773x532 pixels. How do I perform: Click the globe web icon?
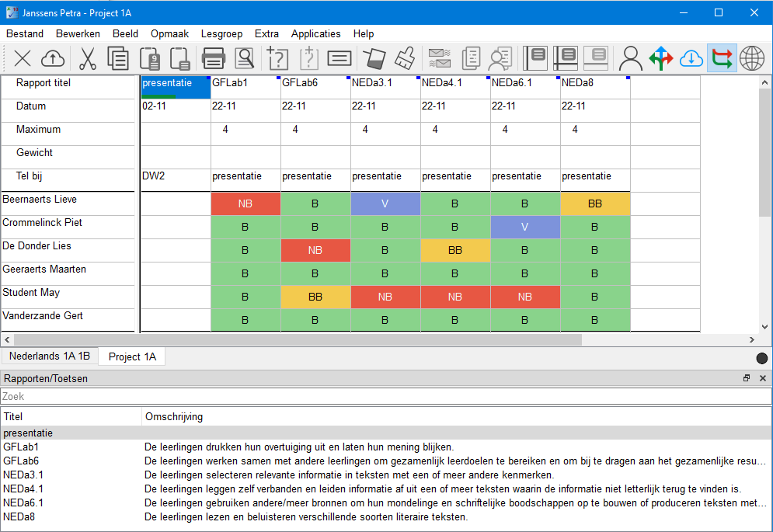pos(751,58)
